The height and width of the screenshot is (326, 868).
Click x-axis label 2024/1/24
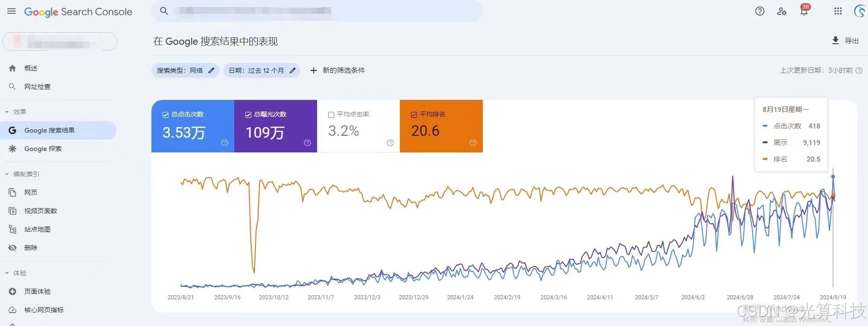(x=460, y=297)
